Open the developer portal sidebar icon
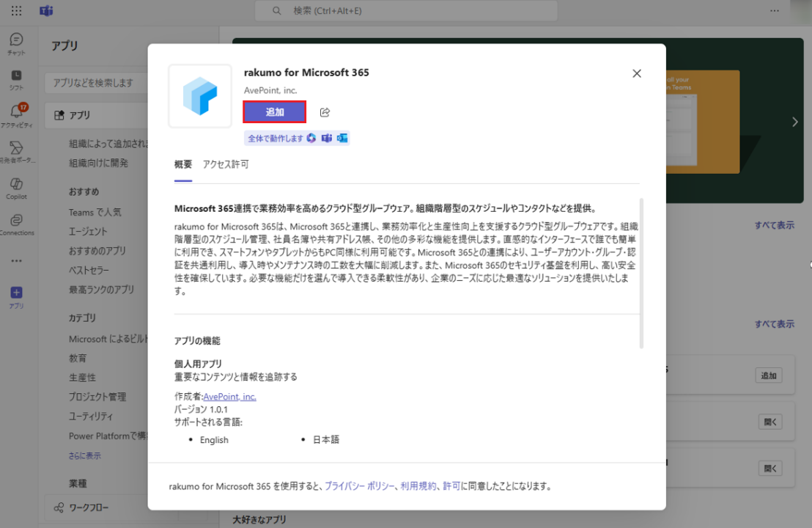Image resolution: width=812 pixels, height=528 pixels. click(16, 147)
